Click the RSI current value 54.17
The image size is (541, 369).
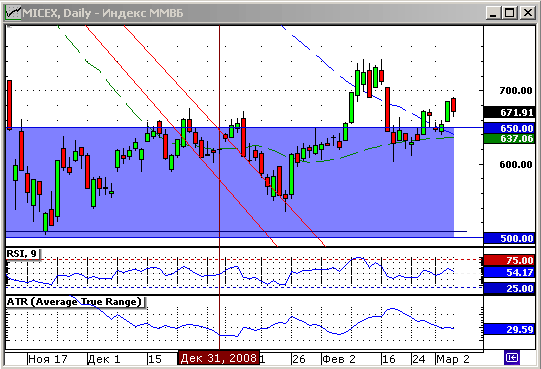509,272
